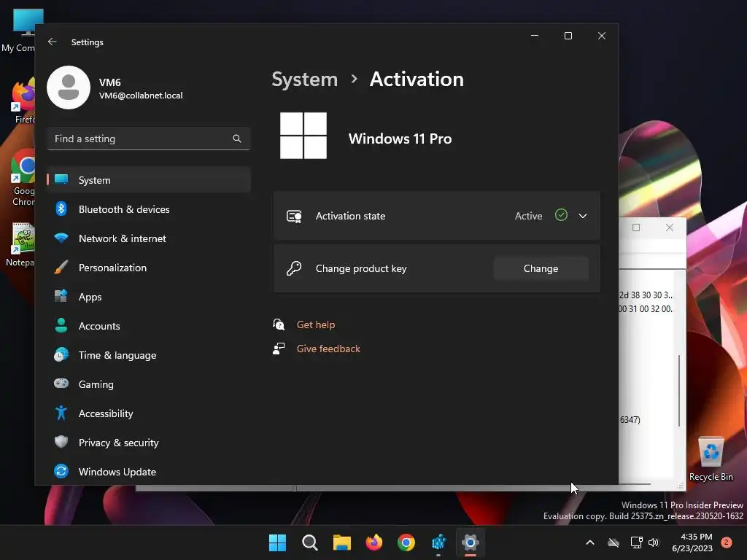Screen dimensions: 747x560
Task: Open Bluetooth & devices settings
Action: [149, 209]
